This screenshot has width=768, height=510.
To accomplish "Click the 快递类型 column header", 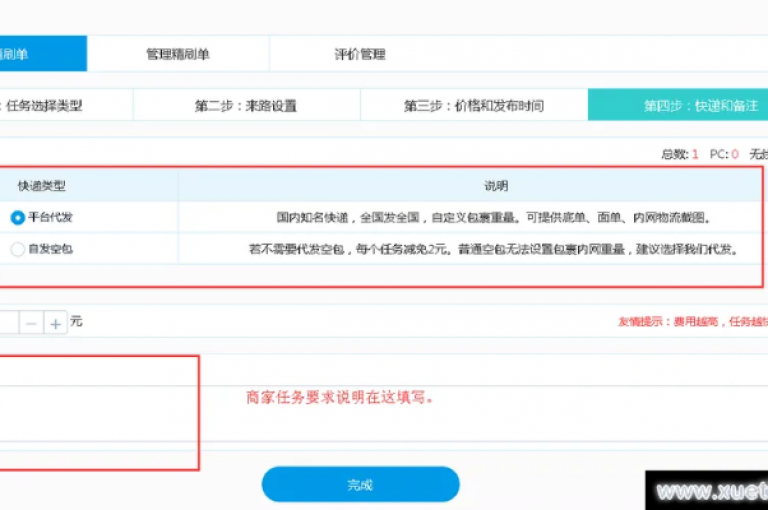I will tap(42, 186).
